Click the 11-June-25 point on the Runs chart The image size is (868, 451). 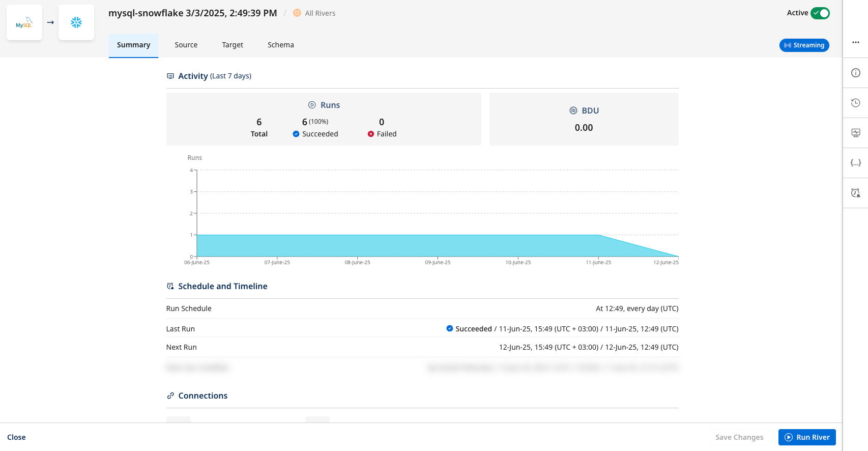pos(599,235)
